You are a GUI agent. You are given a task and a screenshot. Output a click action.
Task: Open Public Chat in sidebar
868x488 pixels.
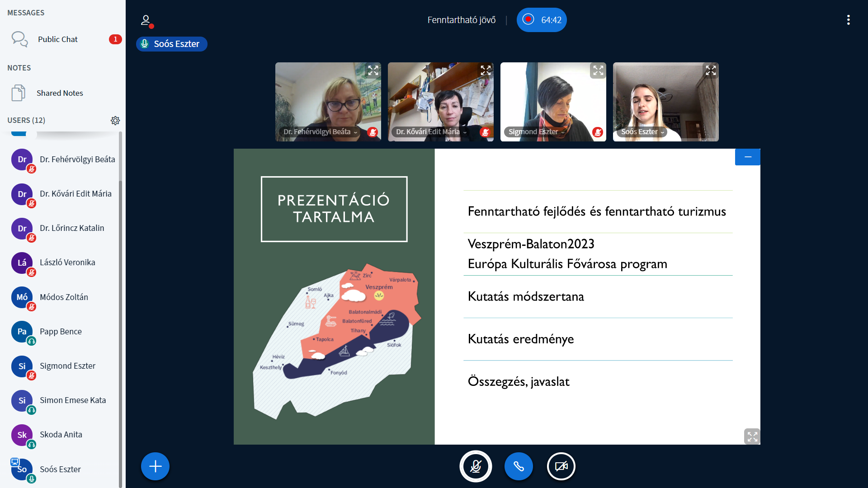58,39
